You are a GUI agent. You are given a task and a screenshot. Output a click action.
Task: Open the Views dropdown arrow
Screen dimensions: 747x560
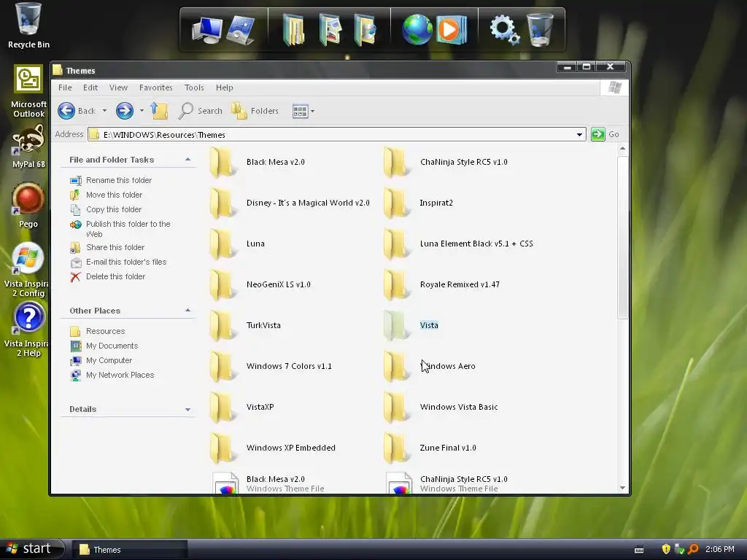tap(312, 112)
